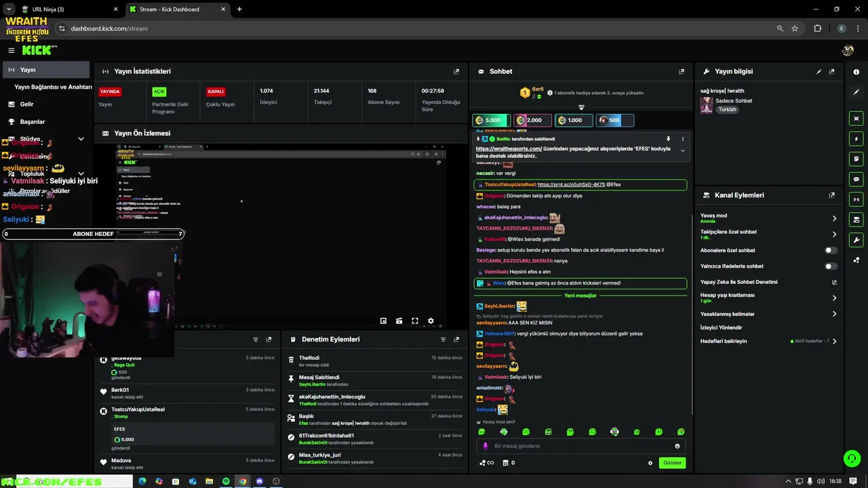The image size is (868, 488).
Task: Click the theater mode icon on preview
Action: click(x=399, y=321)
